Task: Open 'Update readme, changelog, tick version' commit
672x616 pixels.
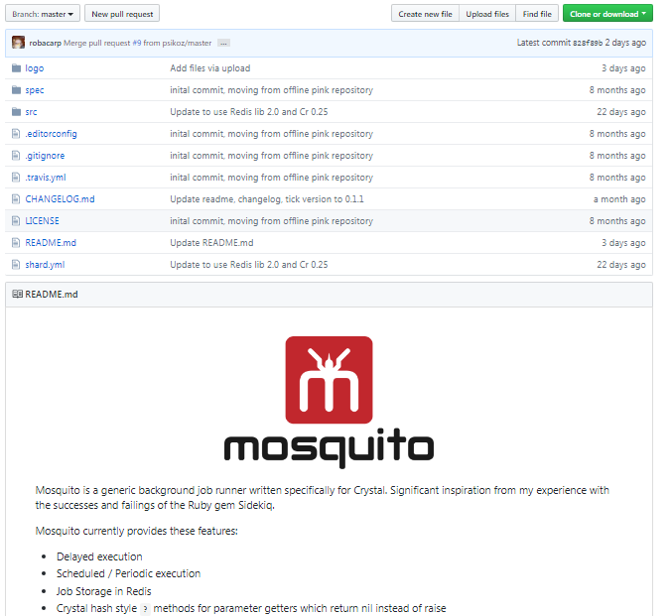Action: coord(267,199)
